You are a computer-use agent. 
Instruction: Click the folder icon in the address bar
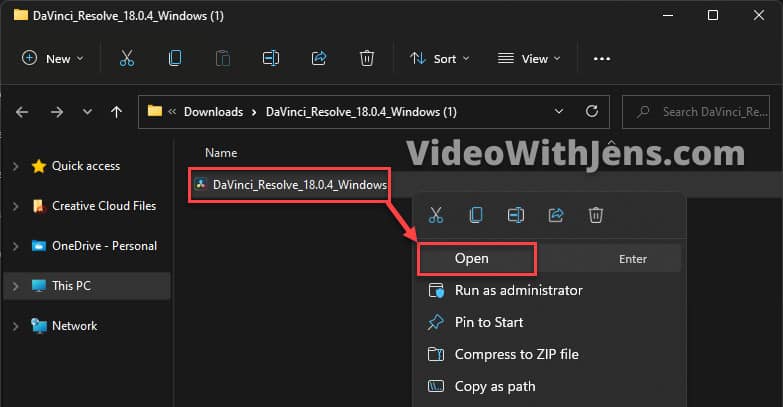point(155,111)
